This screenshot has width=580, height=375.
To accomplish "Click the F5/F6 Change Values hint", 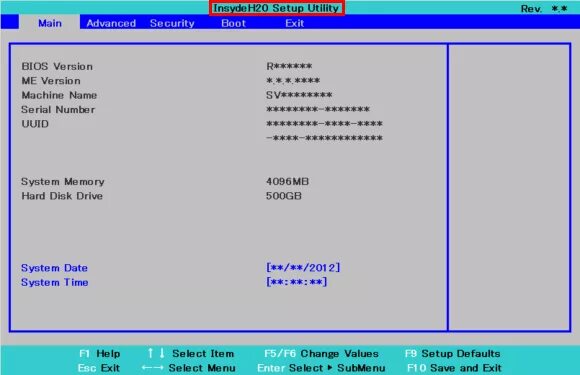I will (321, 354).
